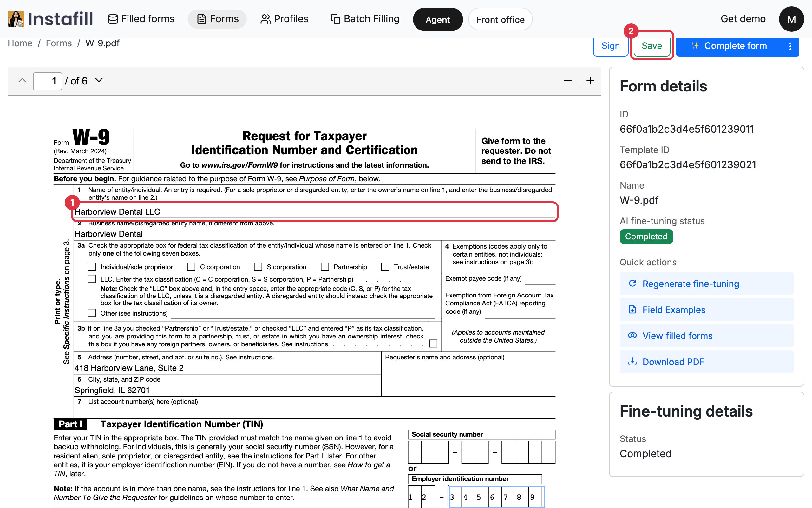Click the Completed fine-tuning status badge
The width and height of the screenshot is (812, 508).
(x=646, y=237)
